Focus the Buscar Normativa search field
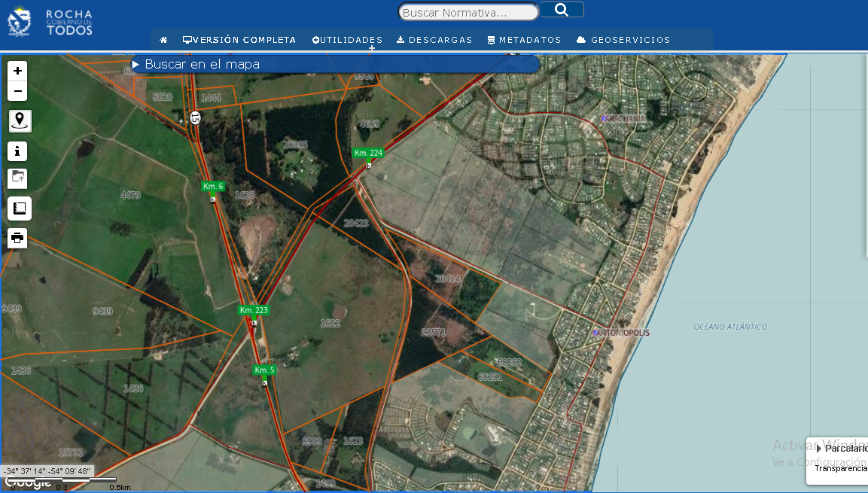This screenshot has width=868, height=493. tap(468, 12)
